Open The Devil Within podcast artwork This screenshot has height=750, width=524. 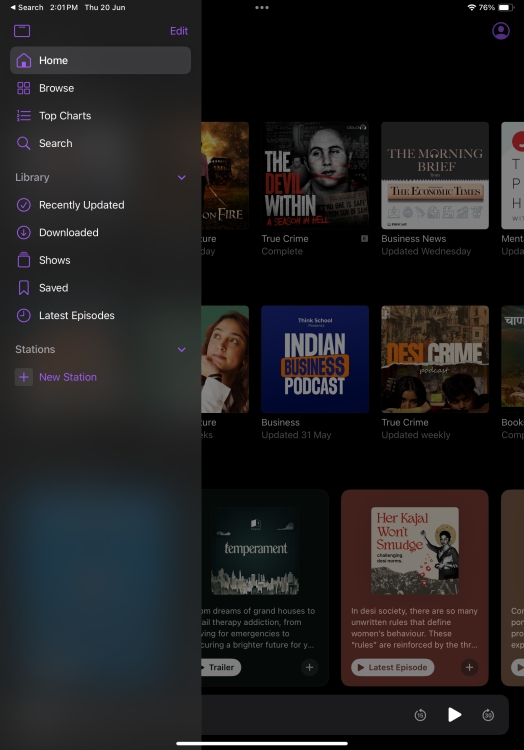pyautogui.click(x=315, y=176)
